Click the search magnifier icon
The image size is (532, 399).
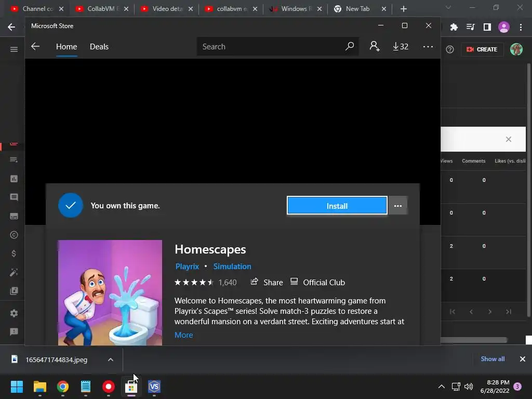(x=350, y=46)
